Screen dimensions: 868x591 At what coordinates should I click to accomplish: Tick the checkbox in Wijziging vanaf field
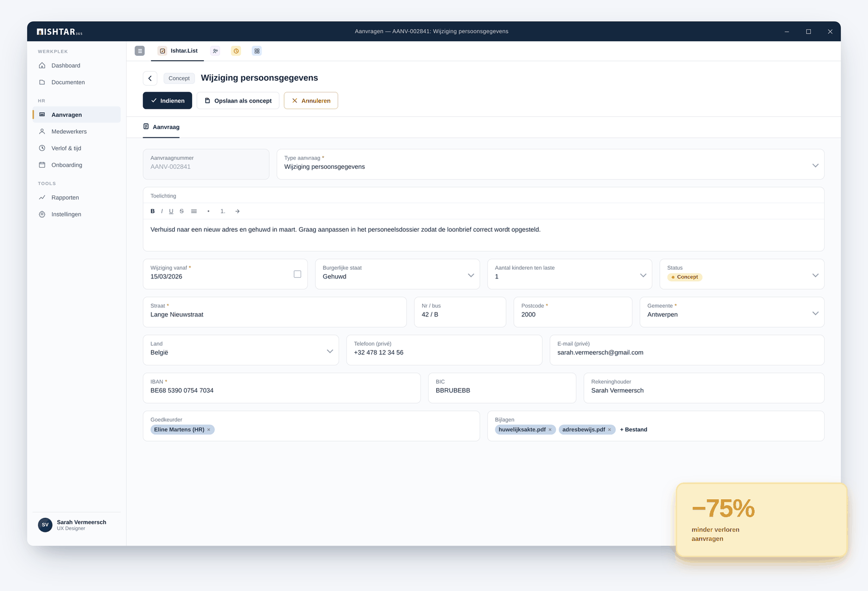pos(297,274)
